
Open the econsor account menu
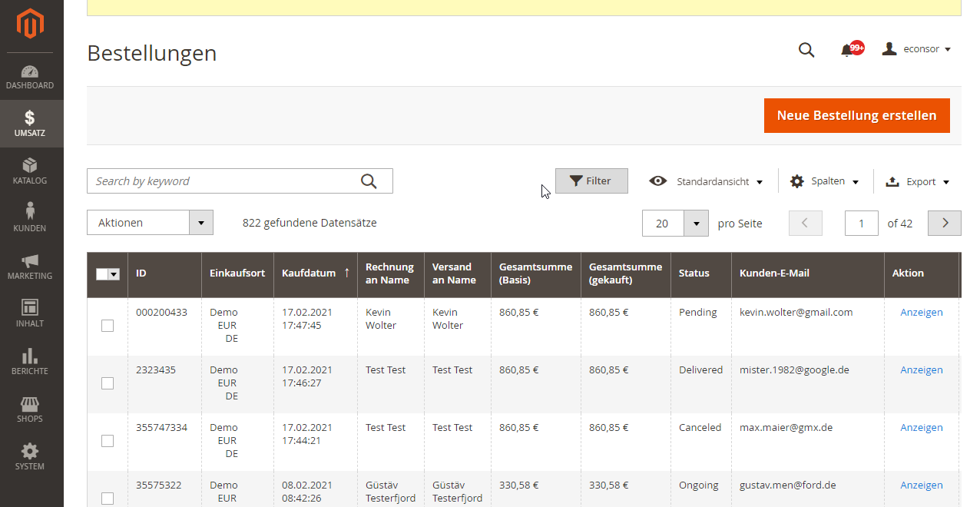(916, 48)
